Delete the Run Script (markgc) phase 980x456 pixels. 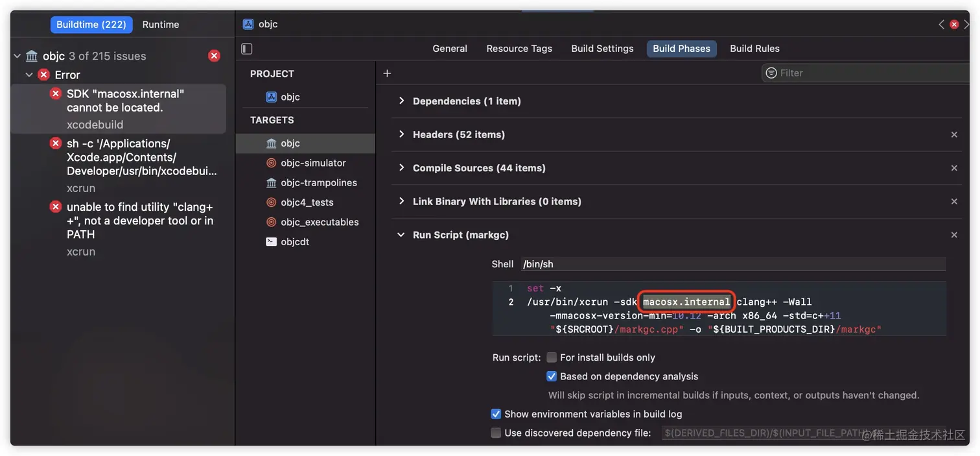click(x=954, y=235)
